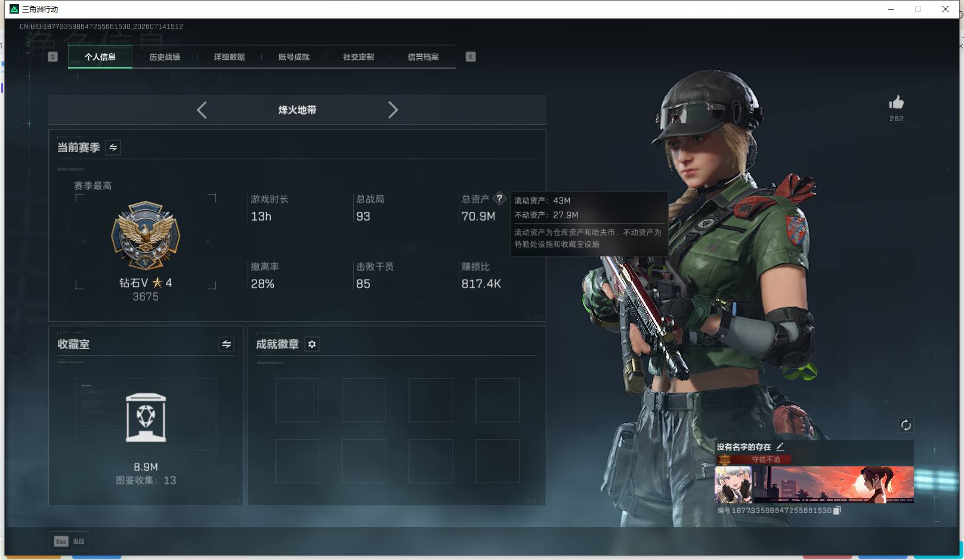
Task: Go to next game mode with right chevron
Action: [393, 110]
